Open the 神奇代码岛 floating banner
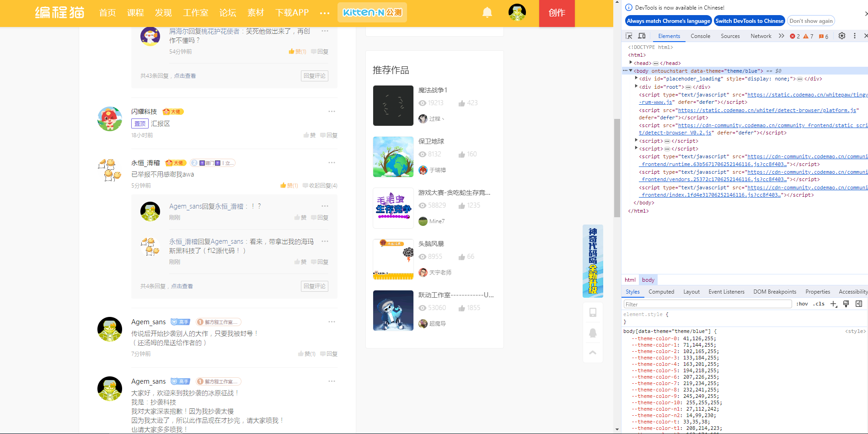Viewport: 868px width, 434px height. pyautogui.click(x=593, y=261)
